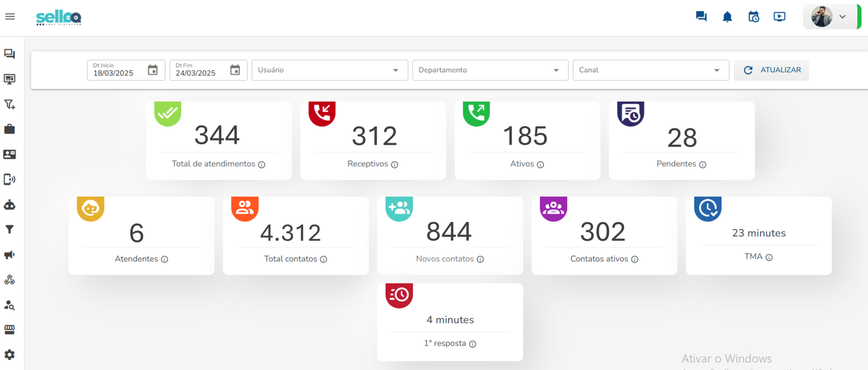Open the notifications bell
This screenshot has height=370, width=868.
[727, 17]
